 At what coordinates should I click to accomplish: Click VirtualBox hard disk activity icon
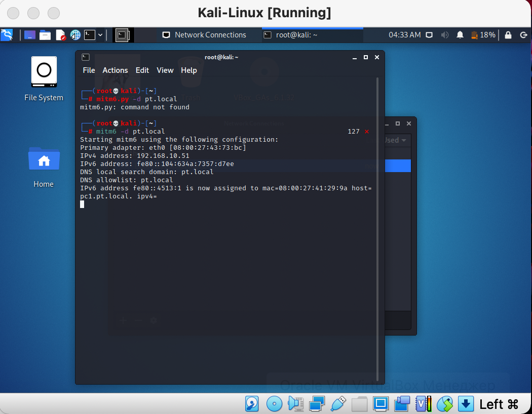(x=252, y=404)
